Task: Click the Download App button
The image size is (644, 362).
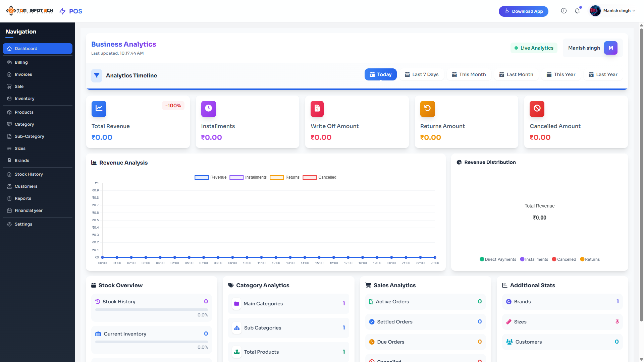Action: click(x=523, y=11)
